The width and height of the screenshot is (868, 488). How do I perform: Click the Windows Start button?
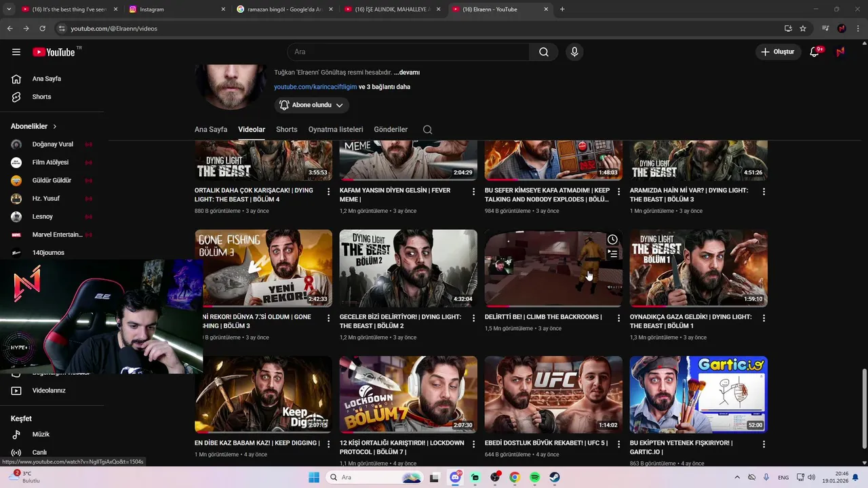click(314, 477)
